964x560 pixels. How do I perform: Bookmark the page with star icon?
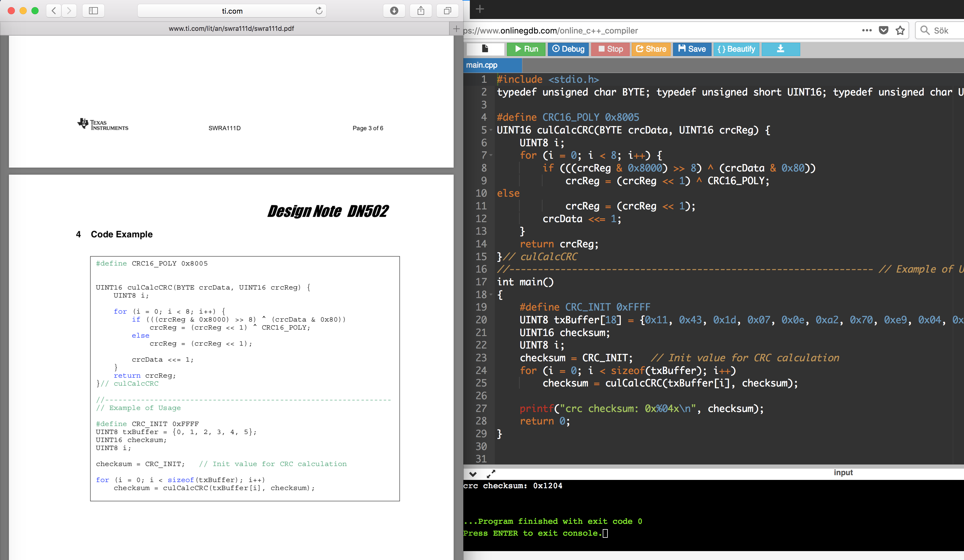point(900,31)
